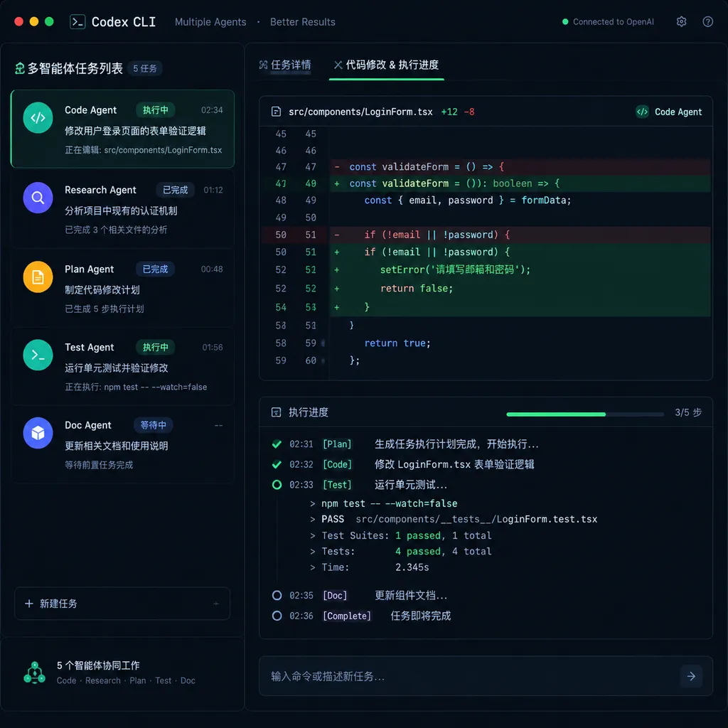The height and width of the screenshot is (728, 728).
Task: Click the +12 additions count
Action: coord(449,112)
